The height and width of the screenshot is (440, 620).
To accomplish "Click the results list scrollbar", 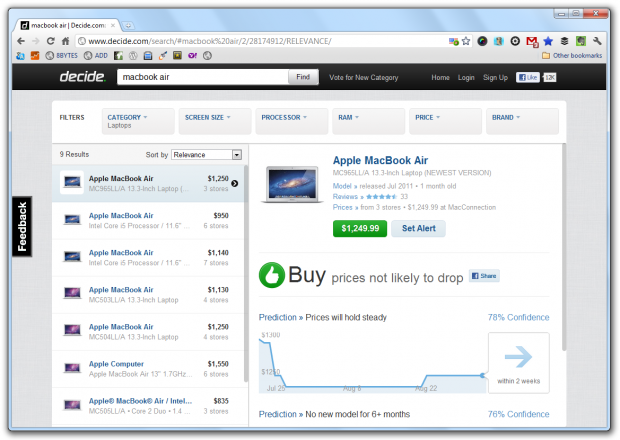I will [246, 273].
